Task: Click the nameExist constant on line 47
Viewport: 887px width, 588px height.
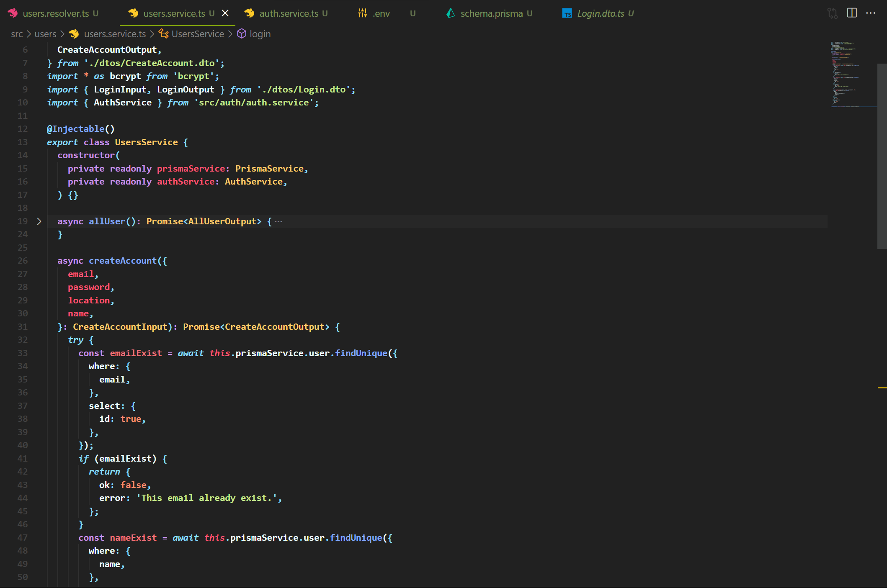Action: pos(133,538)
